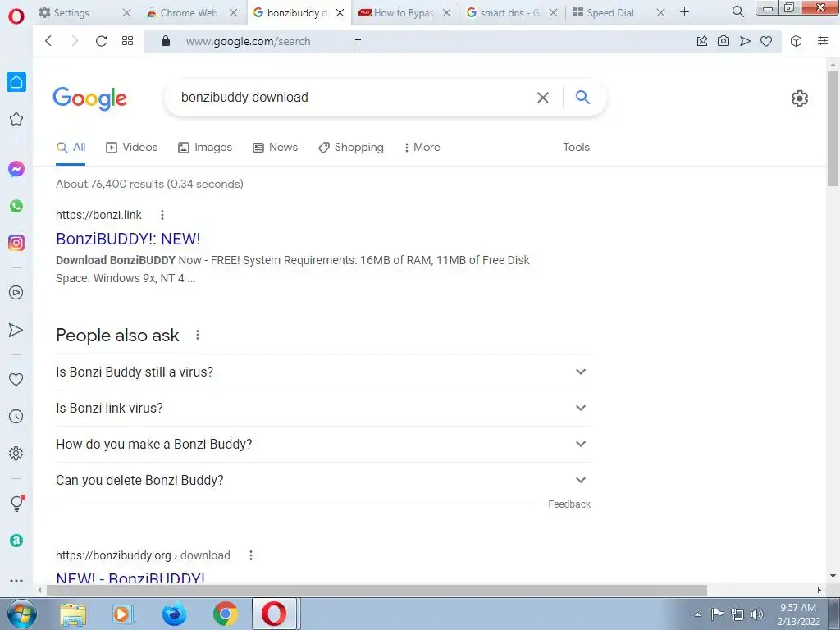Open Instagram in Opera sidebar

coord(16,243)
